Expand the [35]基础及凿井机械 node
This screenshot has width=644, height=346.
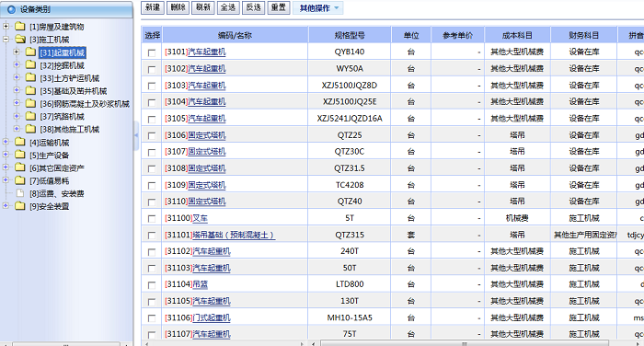[17, 90]
